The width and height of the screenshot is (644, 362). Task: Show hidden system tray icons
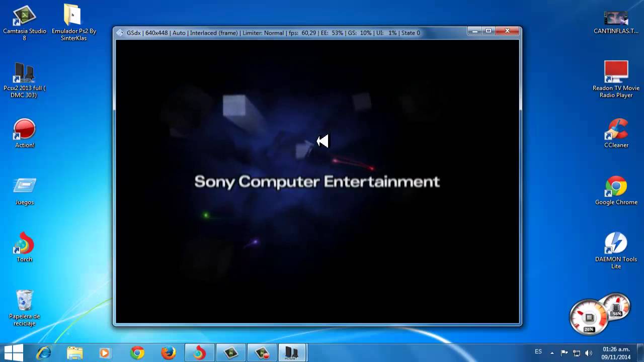[x=552, y=353]
